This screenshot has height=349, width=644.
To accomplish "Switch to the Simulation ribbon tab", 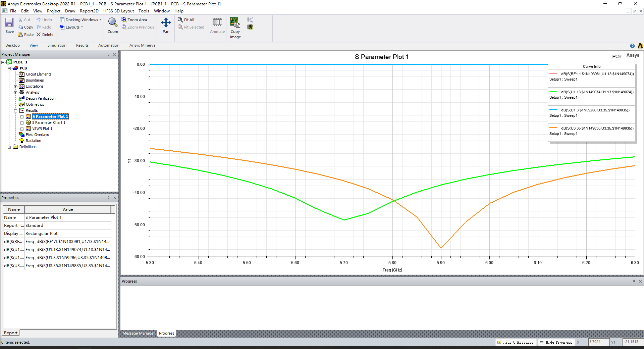I will pos(57,45).
